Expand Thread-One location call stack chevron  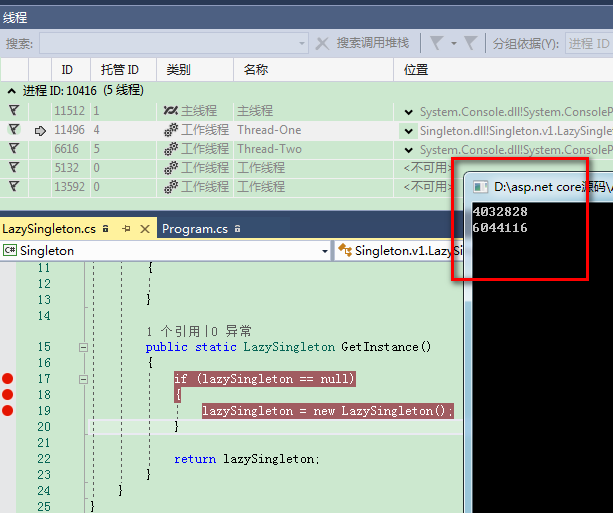click(x=409, y=131)
